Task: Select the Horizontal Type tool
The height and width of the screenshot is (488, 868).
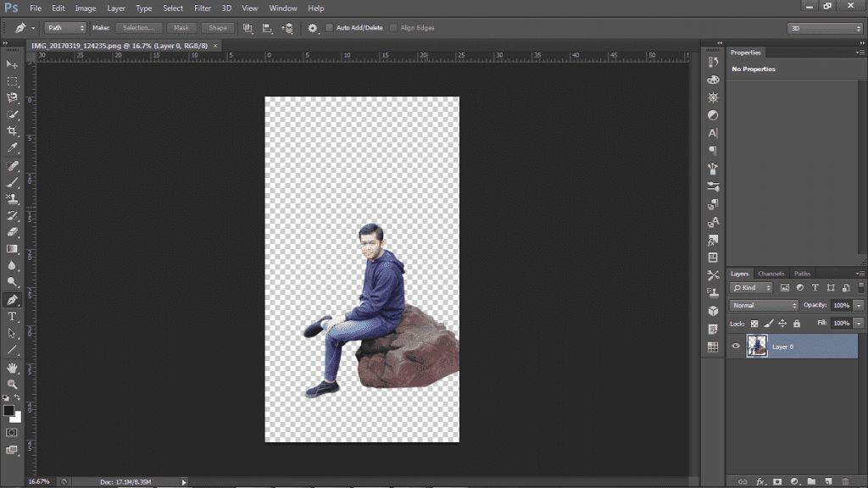Action: (12, 316)
